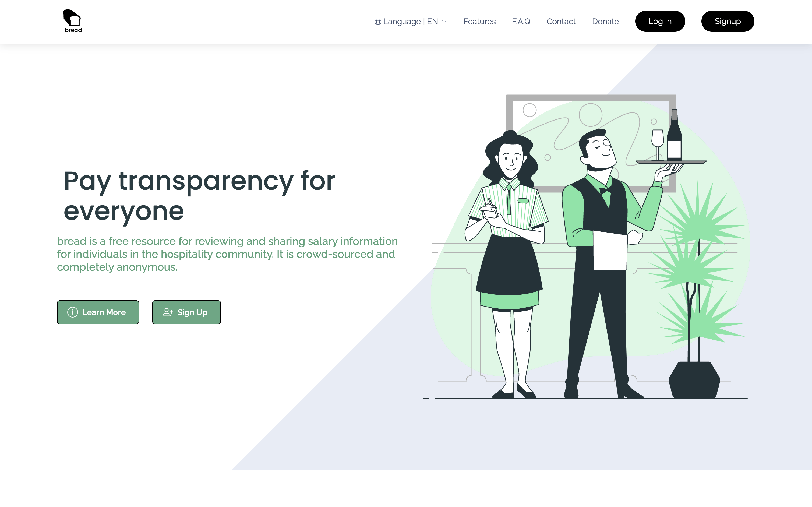Click the Donate navigation link

point(605,22)
